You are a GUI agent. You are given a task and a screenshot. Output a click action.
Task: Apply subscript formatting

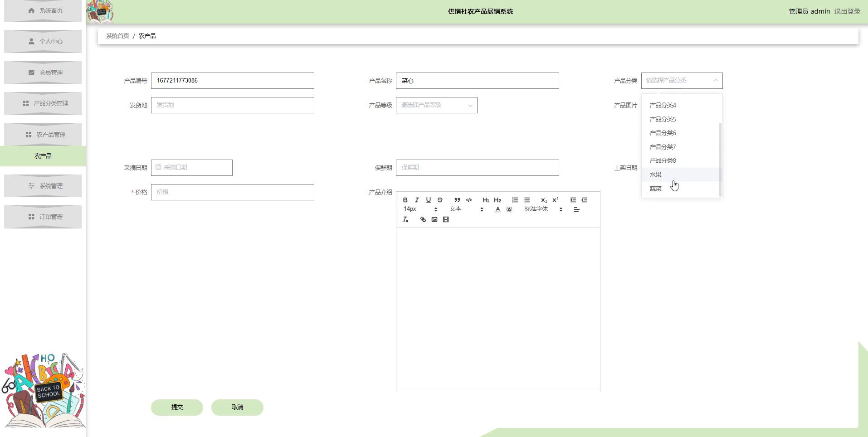(x=544, y=200)
